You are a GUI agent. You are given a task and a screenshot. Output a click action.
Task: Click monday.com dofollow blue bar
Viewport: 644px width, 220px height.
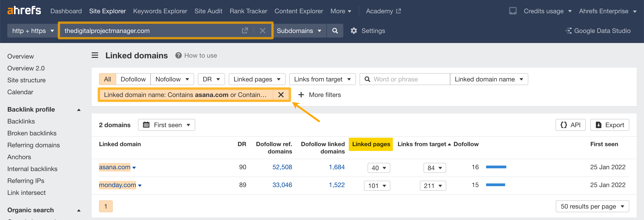pos(495,185)
